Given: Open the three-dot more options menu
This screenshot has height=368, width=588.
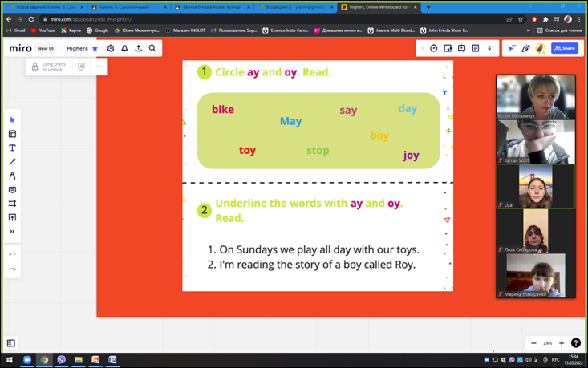Looking at the screenshot, I should tap(99, 67).
